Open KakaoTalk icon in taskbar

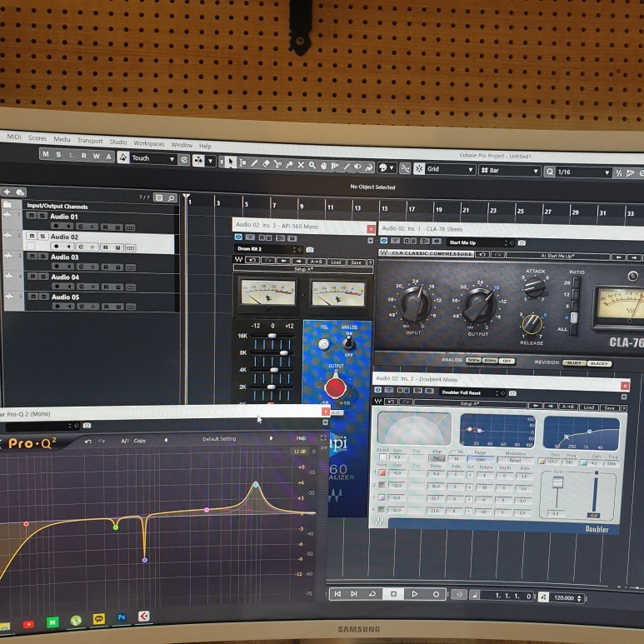[x=98, y=619]
